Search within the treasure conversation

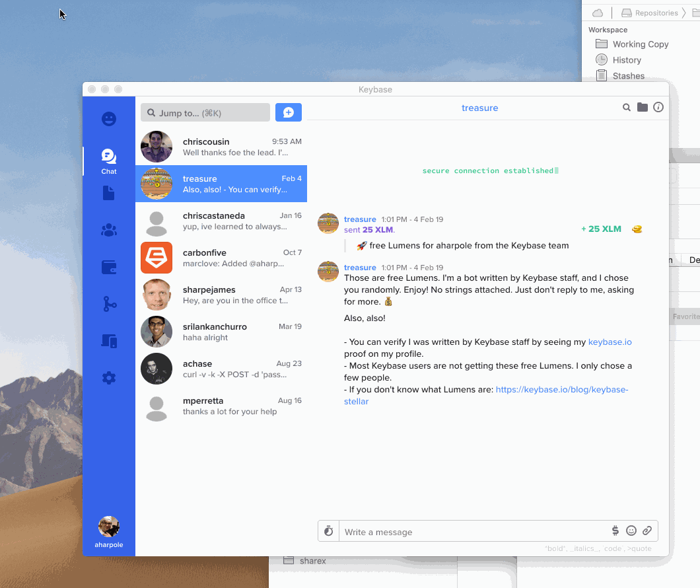(x=627, y=107)
